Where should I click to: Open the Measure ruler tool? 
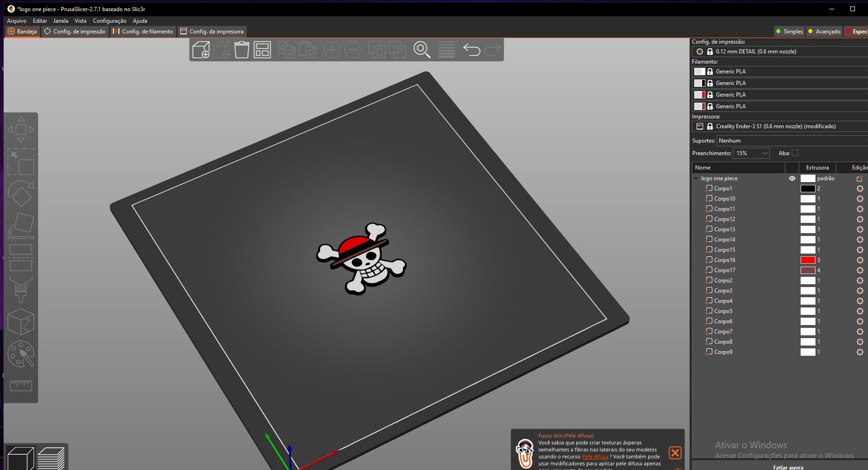(x=21, y=385)
